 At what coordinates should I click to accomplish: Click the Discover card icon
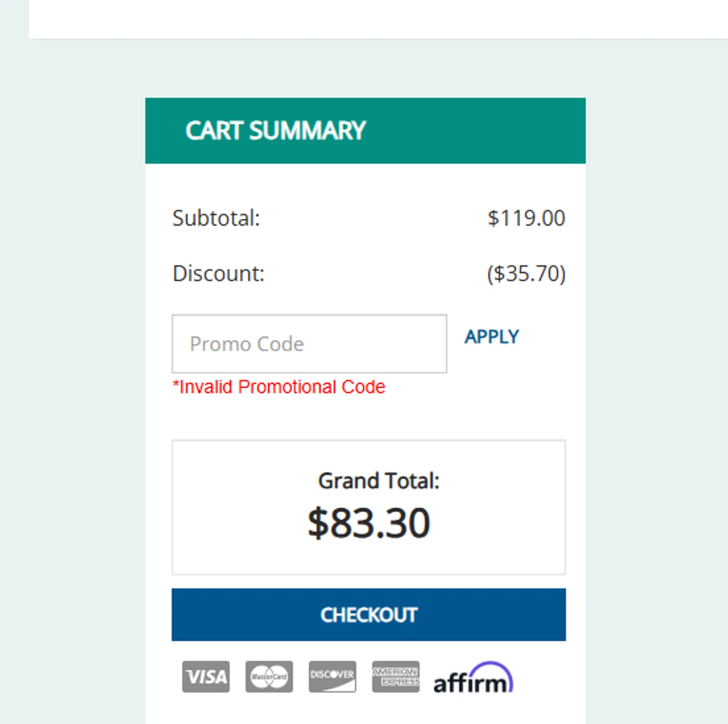point(332,676)
